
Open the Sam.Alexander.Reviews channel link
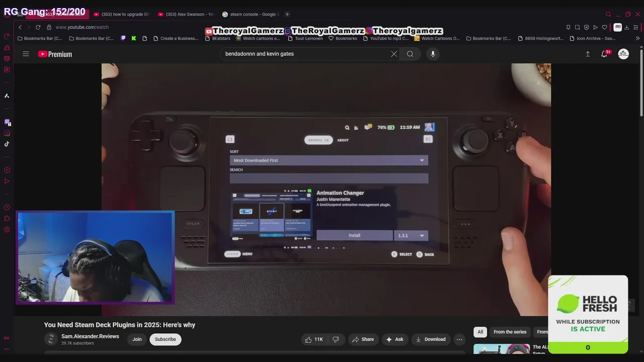pyautogui.click(x=90, y=336)
